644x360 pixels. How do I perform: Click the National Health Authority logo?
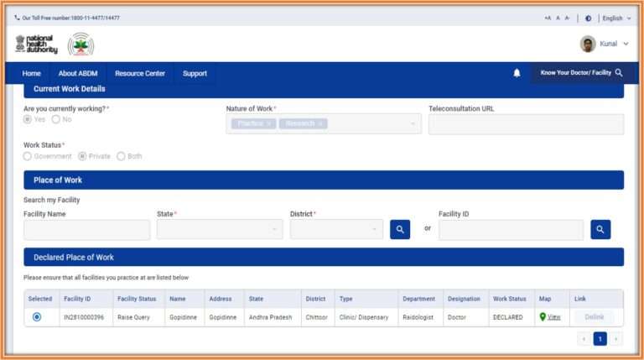coord(36,44)
